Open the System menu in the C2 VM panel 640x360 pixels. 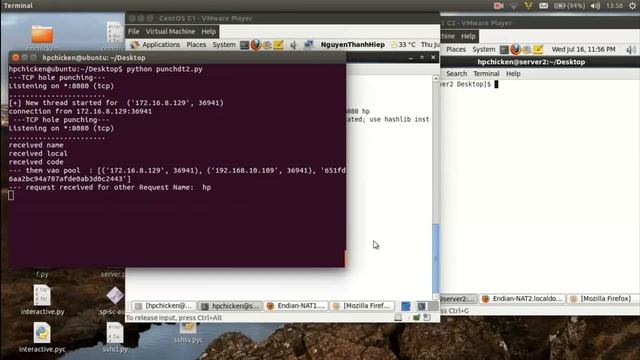click(484, 49)
